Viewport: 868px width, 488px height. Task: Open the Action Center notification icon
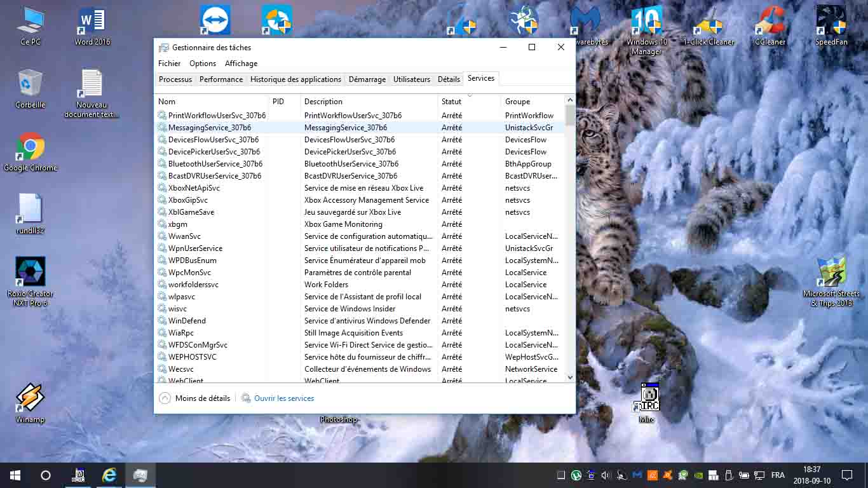click(x=846, y=475)
